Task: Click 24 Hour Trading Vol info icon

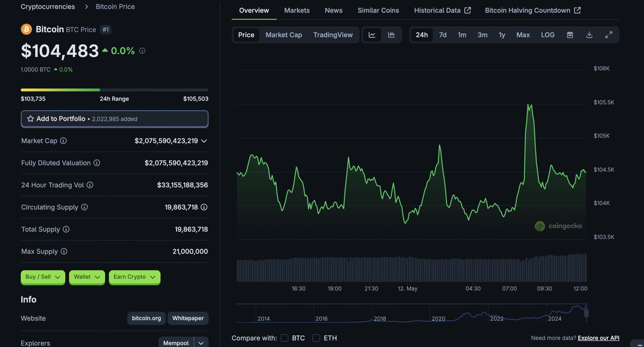Action: pos(90,185)
